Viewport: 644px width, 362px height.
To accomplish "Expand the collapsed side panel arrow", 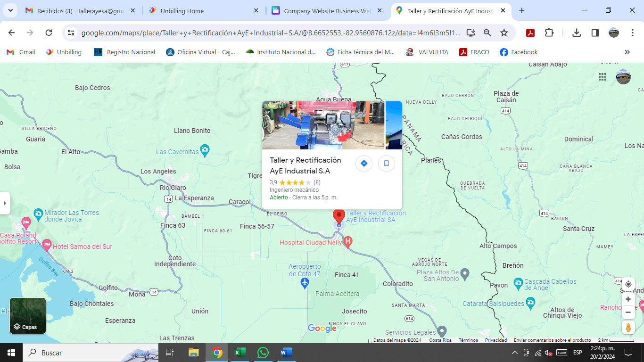I will point(5,203).
